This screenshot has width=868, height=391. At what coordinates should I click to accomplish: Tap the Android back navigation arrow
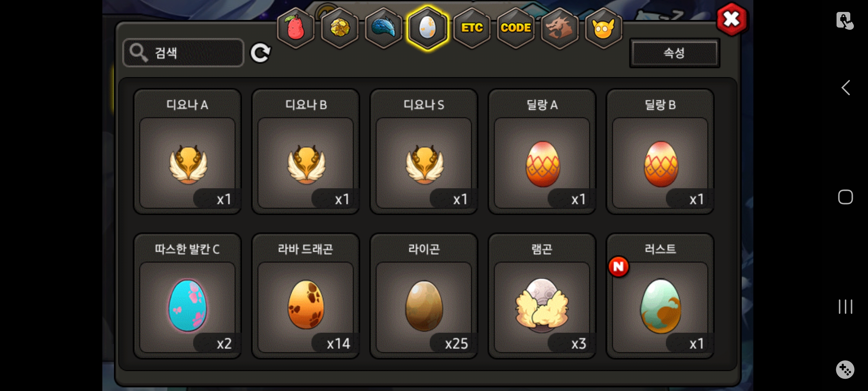click(x=845, y=88)
